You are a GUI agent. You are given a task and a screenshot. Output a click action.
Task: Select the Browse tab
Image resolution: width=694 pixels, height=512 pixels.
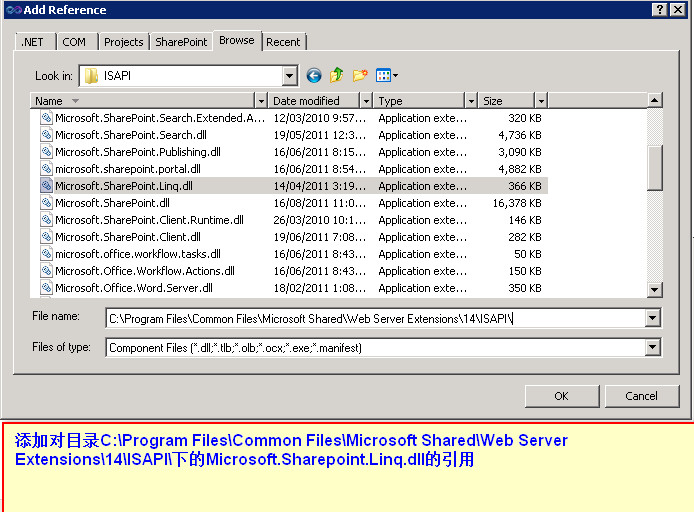coord(237,40)
